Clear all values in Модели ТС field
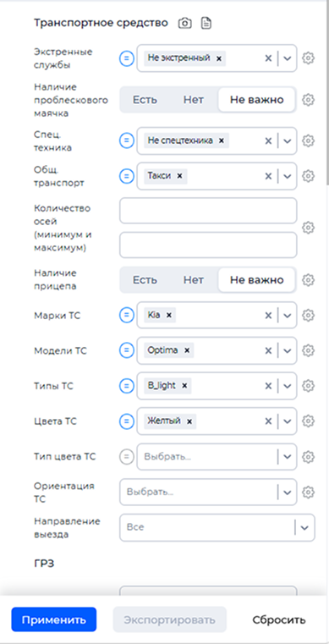This screenshot has height=644, width=329. coord(268,350)
